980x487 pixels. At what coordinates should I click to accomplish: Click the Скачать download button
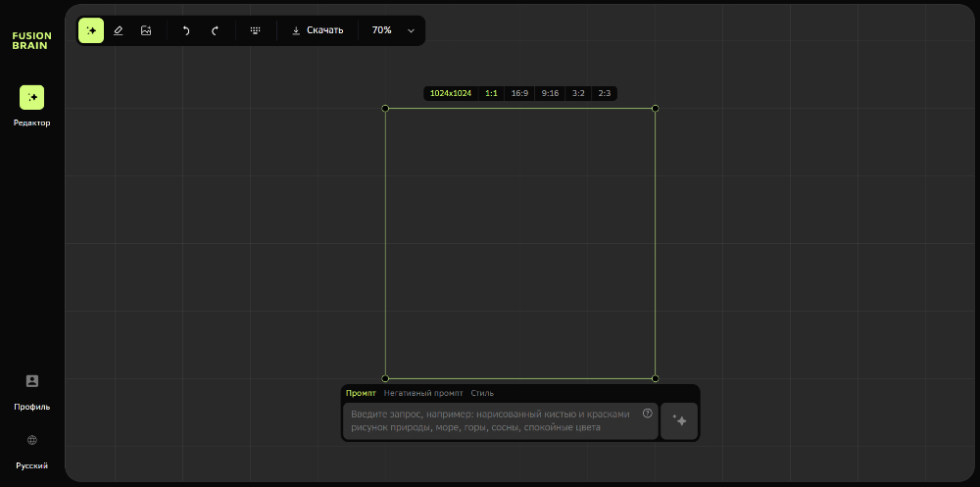(x=318, y=30)
